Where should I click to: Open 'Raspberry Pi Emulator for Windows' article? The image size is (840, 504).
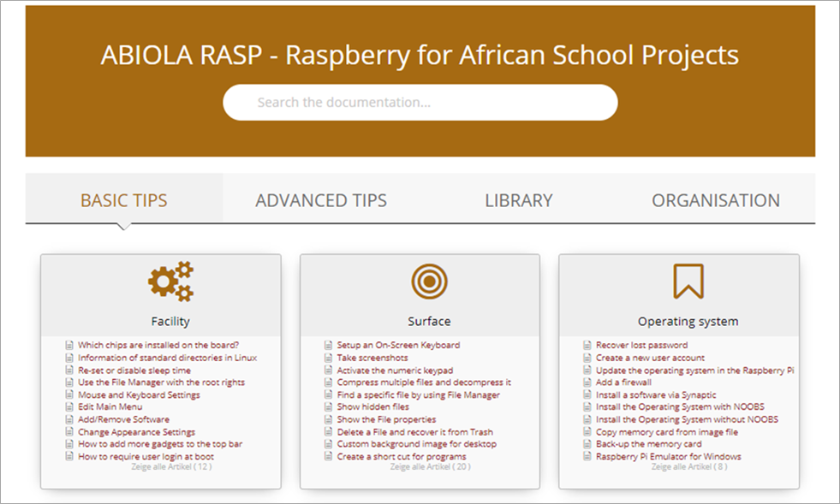pyautogui.click(x=669, y=456)
